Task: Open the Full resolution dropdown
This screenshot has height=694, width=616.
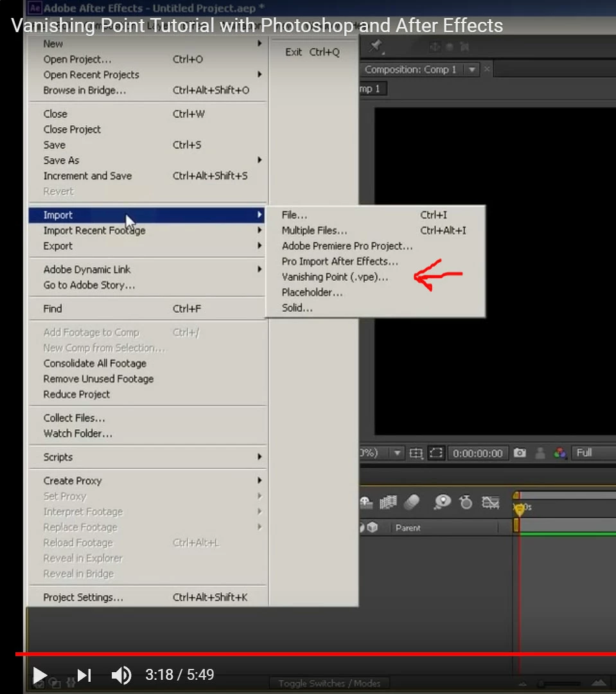Action: click(593, 453)
